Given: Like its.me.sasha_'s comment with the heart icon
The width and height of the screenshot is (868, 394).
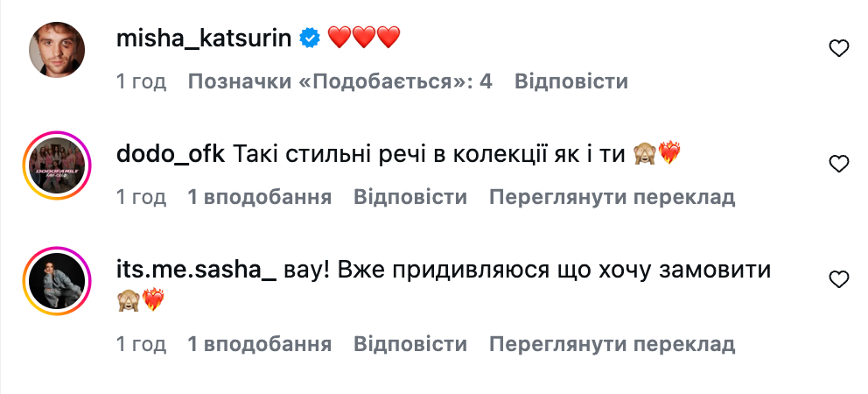Looking at the screenshot, I should (838, 280).
